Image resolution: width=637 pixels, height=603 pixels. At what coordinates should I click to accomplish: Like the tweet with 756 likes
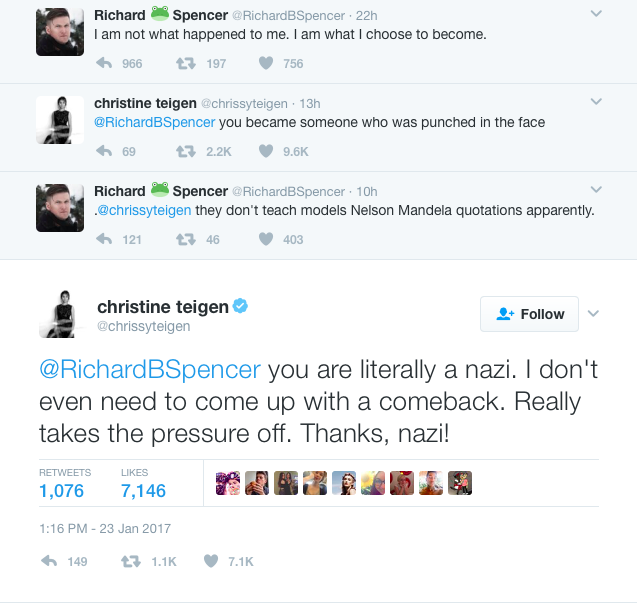coord(266,64)
